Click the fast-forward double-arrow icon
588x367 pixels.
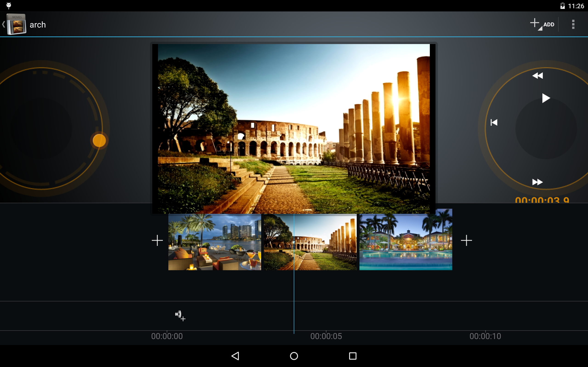point(537,182)
